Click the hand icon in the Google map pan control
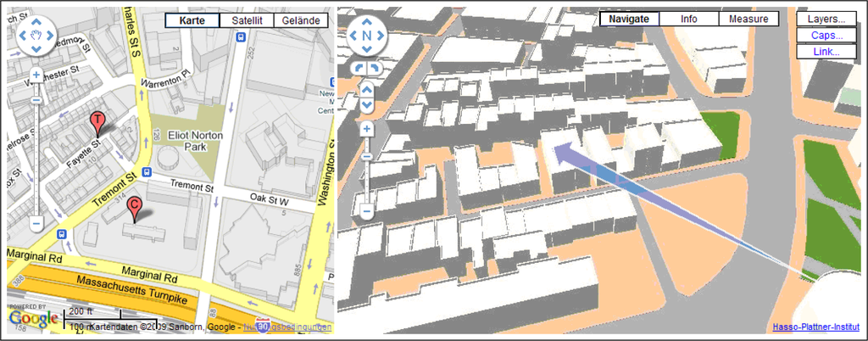Viewport: 868px width, 341px height. tap(36, 36)
